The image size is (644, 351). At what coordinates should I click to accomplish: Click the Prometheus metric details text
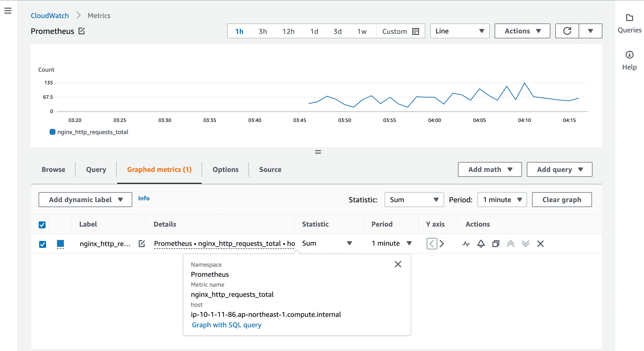click(x=224, y=243)
